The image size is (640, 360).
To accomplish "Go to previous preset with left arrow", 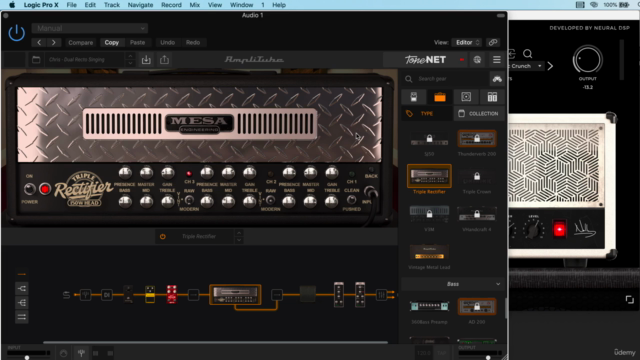I will (39, 42).
